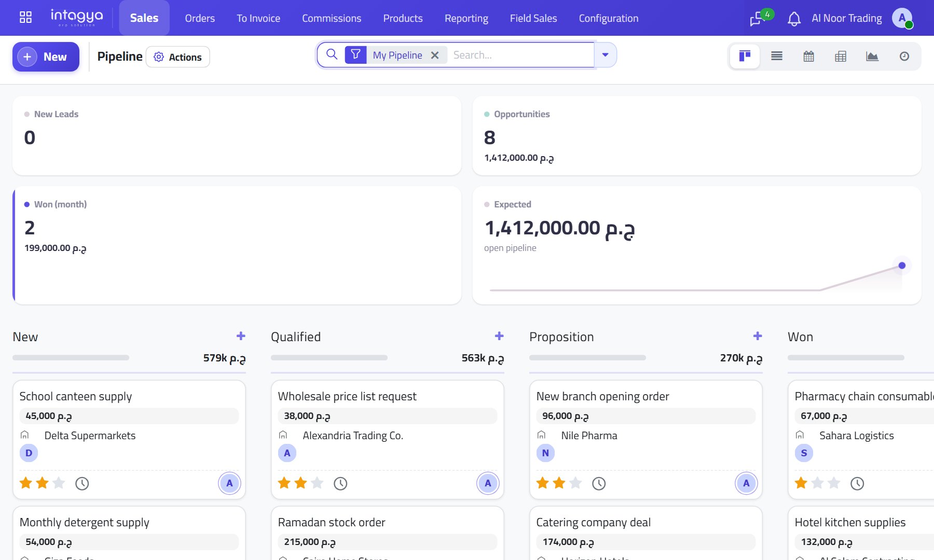Open the Reporting menu
The height and width of the screenshot is (560, 934).
point(466,18)
